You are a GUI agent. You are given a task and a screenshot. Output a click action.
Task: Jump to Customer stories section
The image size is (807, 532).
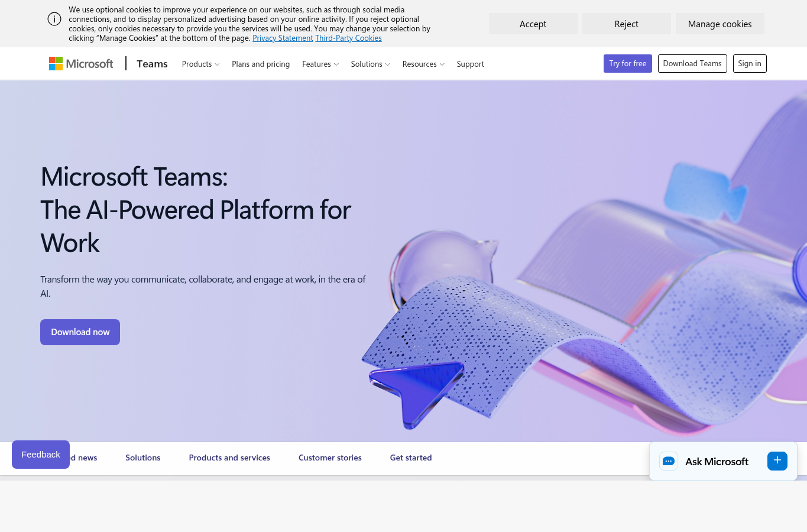(330, 458)
